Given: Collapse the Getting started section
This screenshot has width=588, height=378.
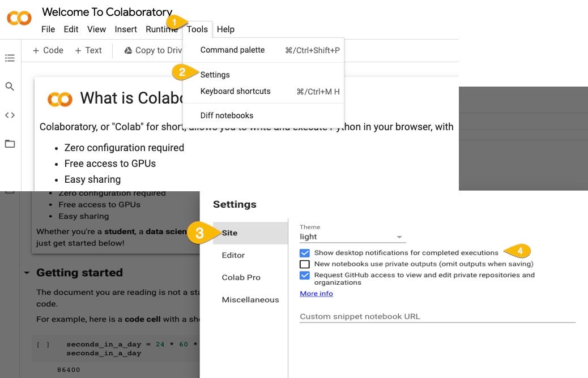Looking at the screenshot, I should pyautogui.click(x=27, y=273).
